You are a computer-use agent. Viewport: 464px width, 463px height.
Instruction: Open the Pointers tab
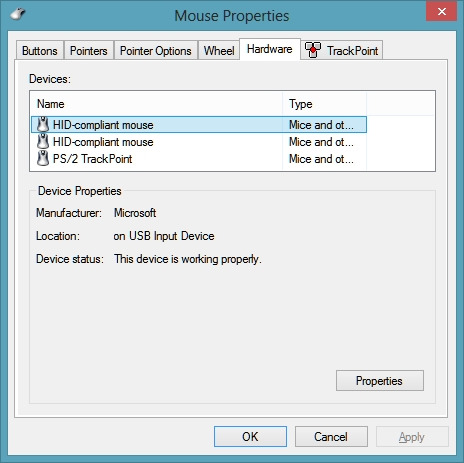(x=89, y=51)
